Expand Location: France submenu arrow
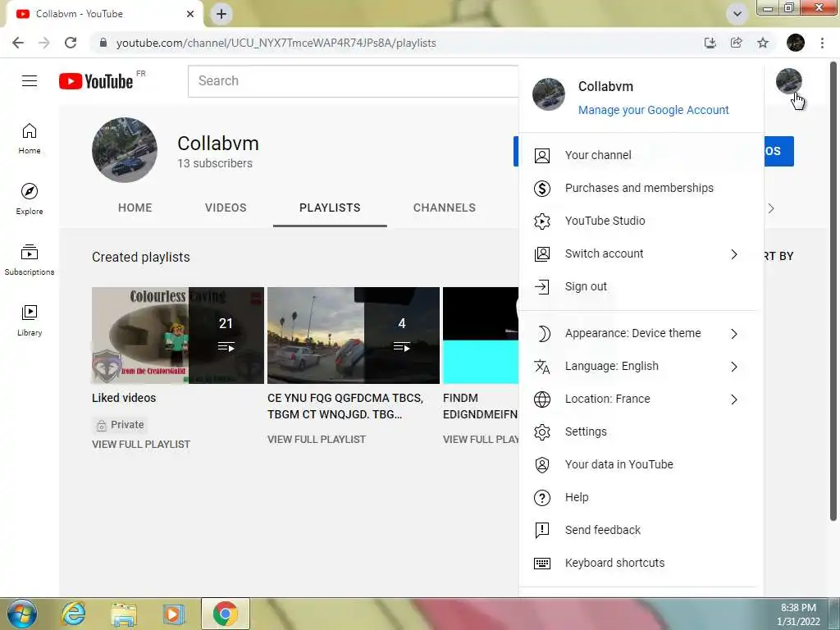 [x=734, y=399]
